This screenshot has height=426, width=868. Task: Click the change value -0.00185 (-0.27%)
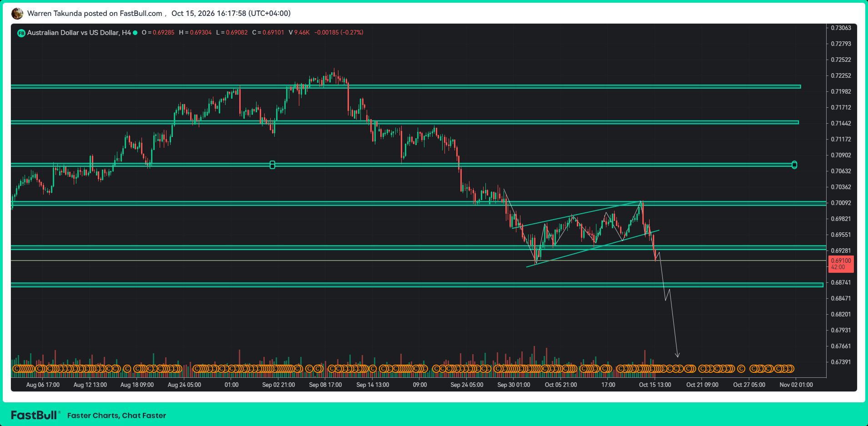(x=339, y=33)
